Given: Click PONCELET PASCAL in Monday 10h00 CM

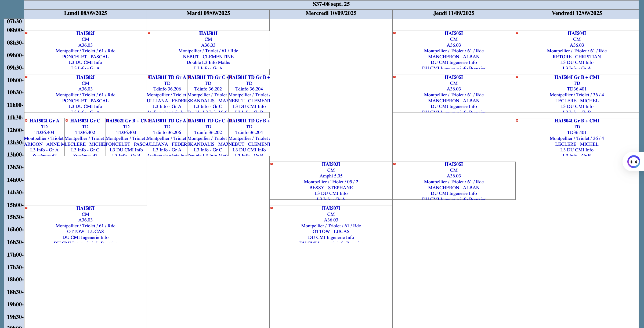Looking at the screenshot, I should pyautogui.click(x=85, y=101).
